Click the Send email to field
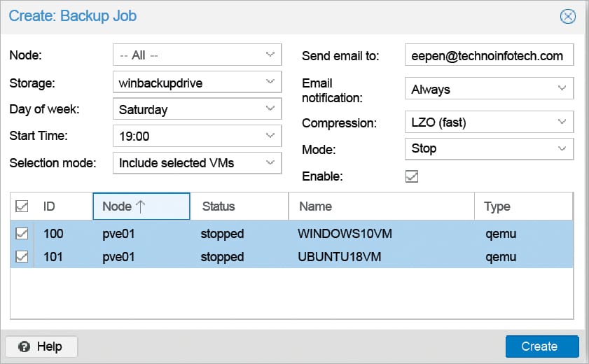Screen dimensions: 589x364 488,56
